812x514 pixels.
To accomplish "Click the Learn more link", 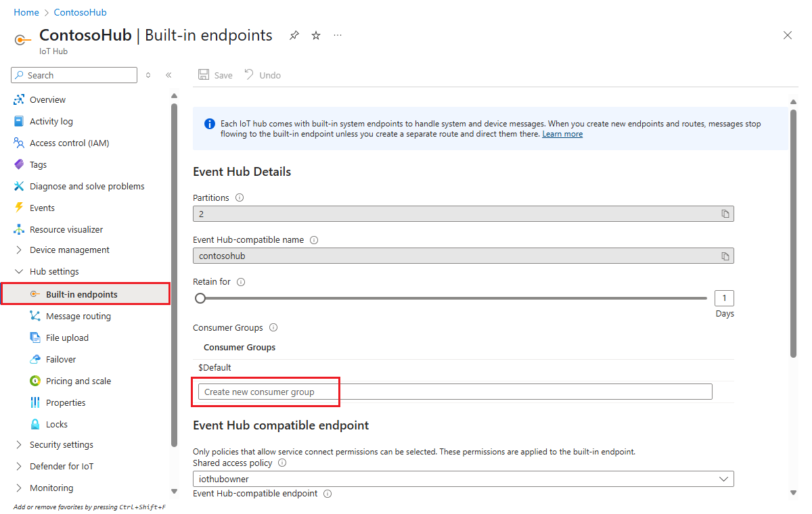I will [562, 133].
